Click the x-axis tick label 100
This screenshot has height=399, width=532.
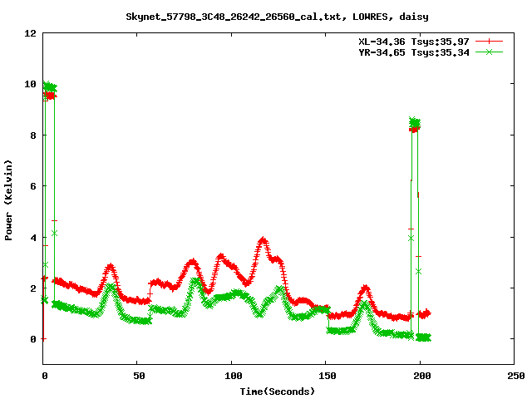[x=234, y=376]
